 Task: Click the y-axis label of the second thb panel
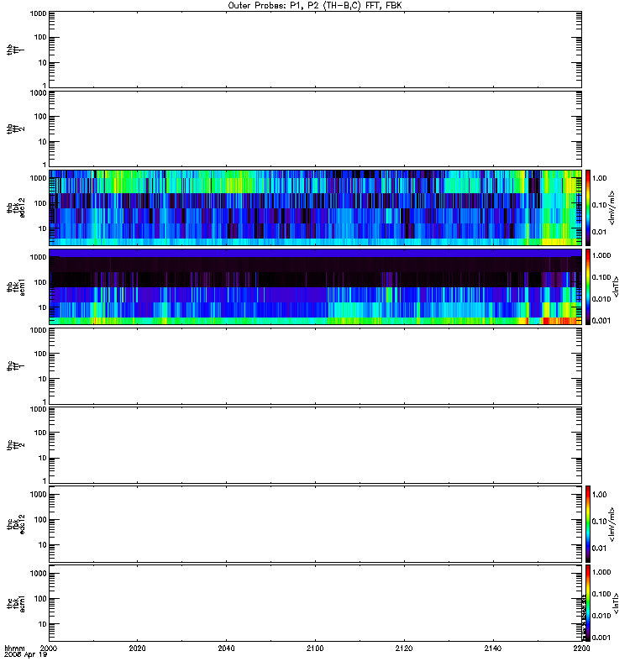[x=16, y=129]
